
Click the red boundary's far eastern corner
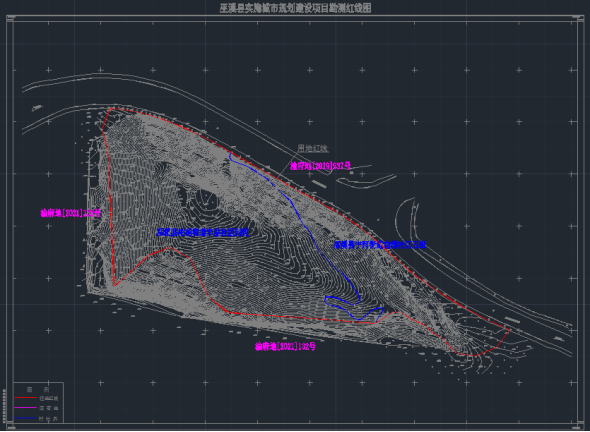tap(509, 330)
